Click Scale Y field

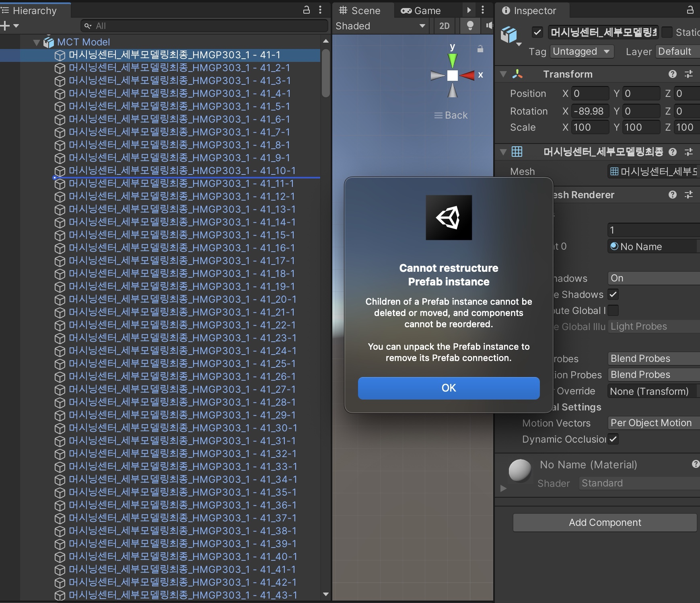641,127
